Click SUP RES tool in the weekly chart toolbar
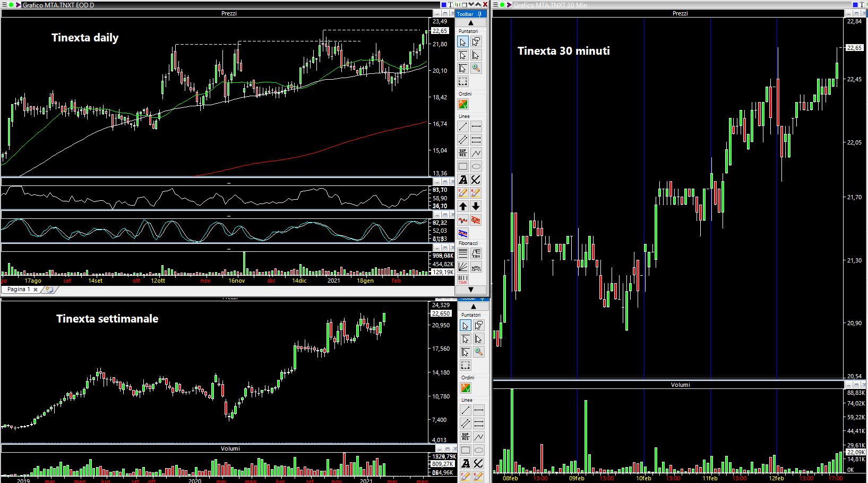This screenshot has height=483, width=868. [x=466, y=437]
